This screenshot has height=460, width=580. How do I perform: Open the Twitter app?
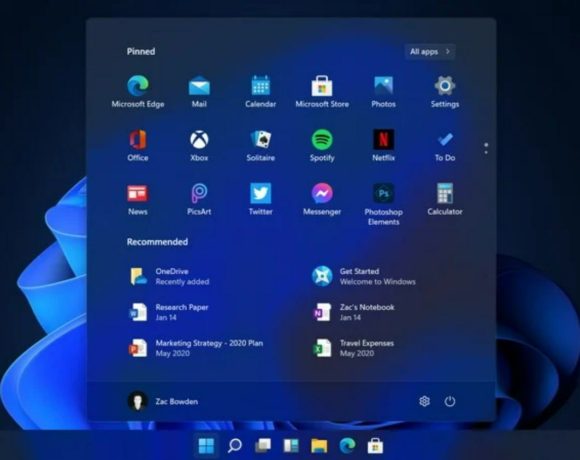pos(260,199)
